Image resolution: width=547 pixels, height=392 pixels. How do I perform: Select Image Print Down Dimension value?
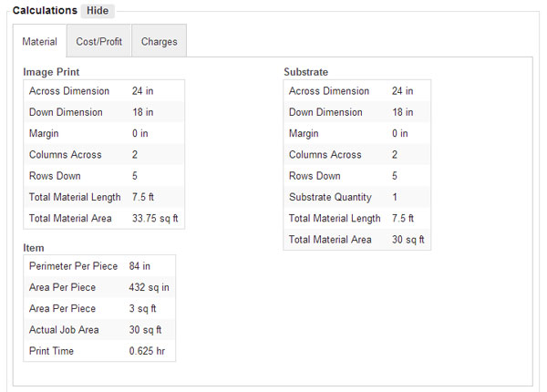[x=143, y=112]
